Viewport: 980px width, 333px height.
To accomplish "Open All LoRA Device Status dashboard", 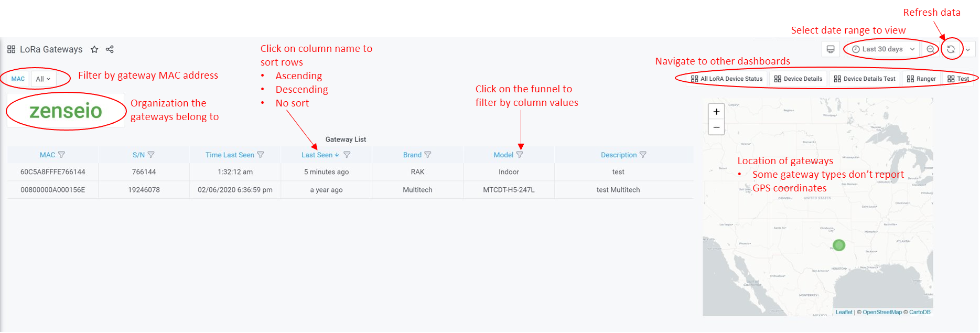I will (727, 79).
